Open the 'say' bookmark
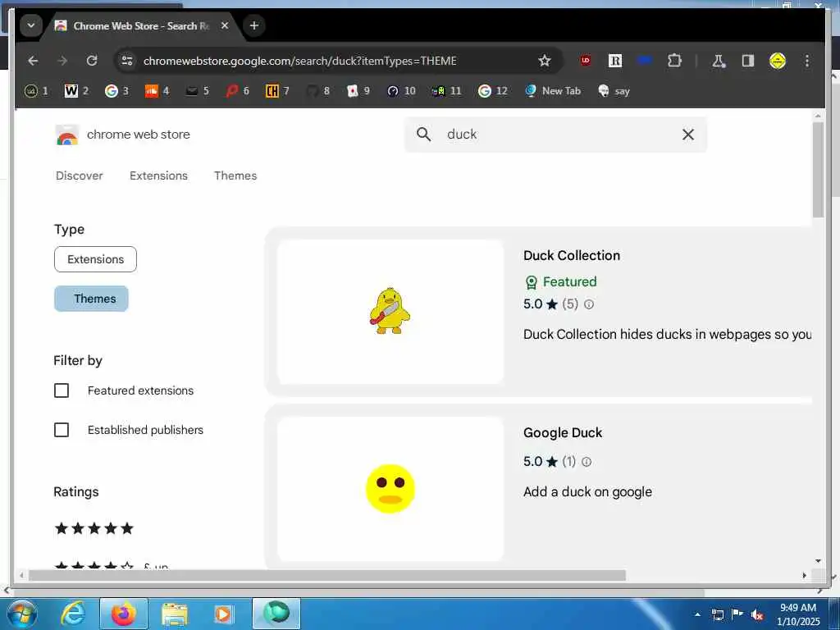The height and width of the screenshot is (630, 840). tap(614, 90)
